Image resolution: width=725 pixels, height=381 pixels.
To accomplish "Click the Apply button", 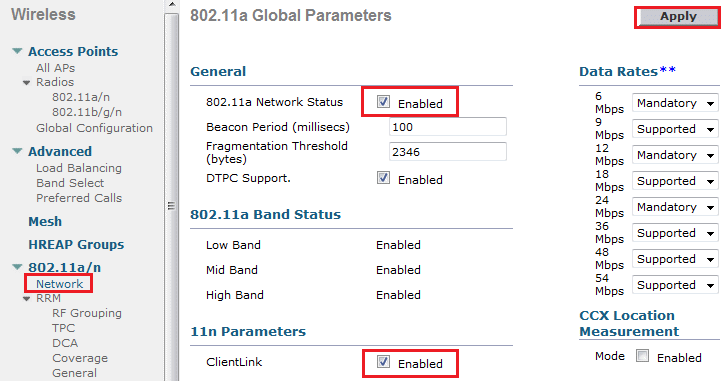I will pos(678,17).
